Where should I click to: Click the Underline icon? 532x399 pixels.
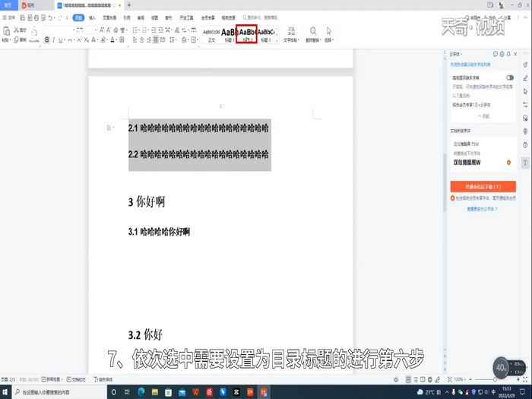[60, 40]
